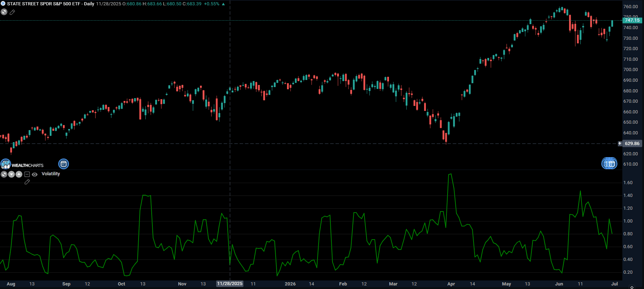Screen dimensions: 644x289
Task: Click the Nov label on time axis
Action: pyautogui.click(x=182, y=284)
